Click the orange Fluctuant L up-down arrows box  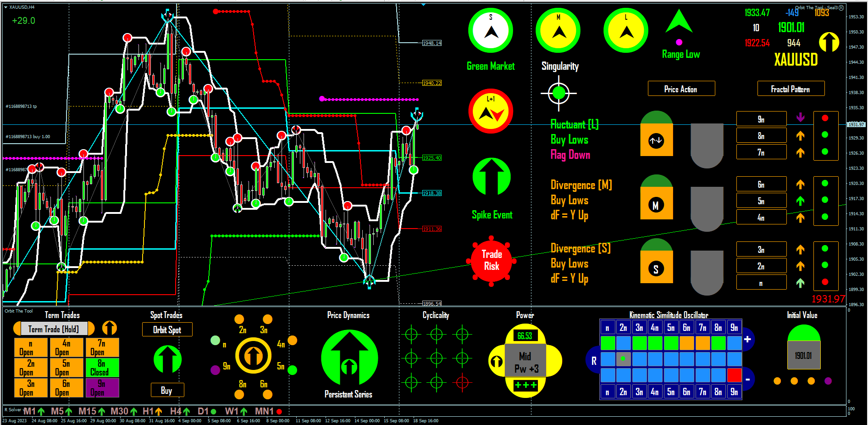(656, 140)
